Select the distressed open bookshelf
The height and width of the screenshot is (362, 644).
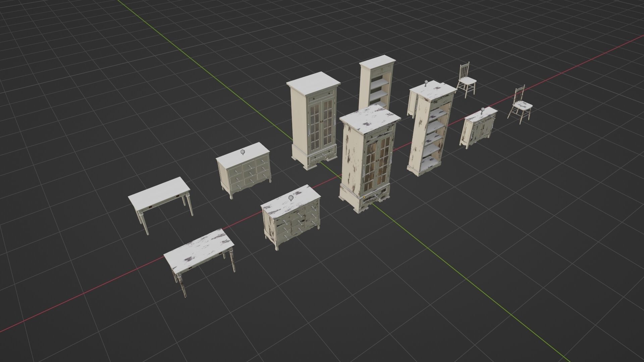431,129
